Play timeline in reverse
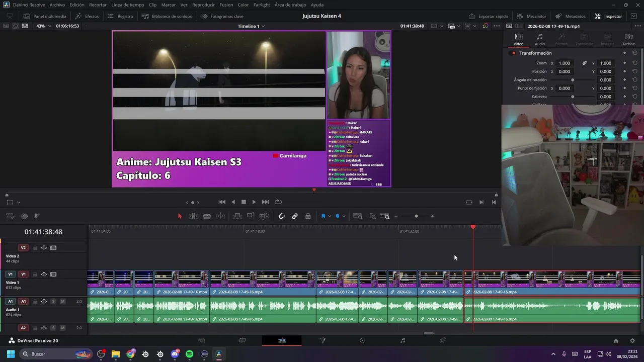The height and width of the screenshot is (362, 644). tap(233, 202)
